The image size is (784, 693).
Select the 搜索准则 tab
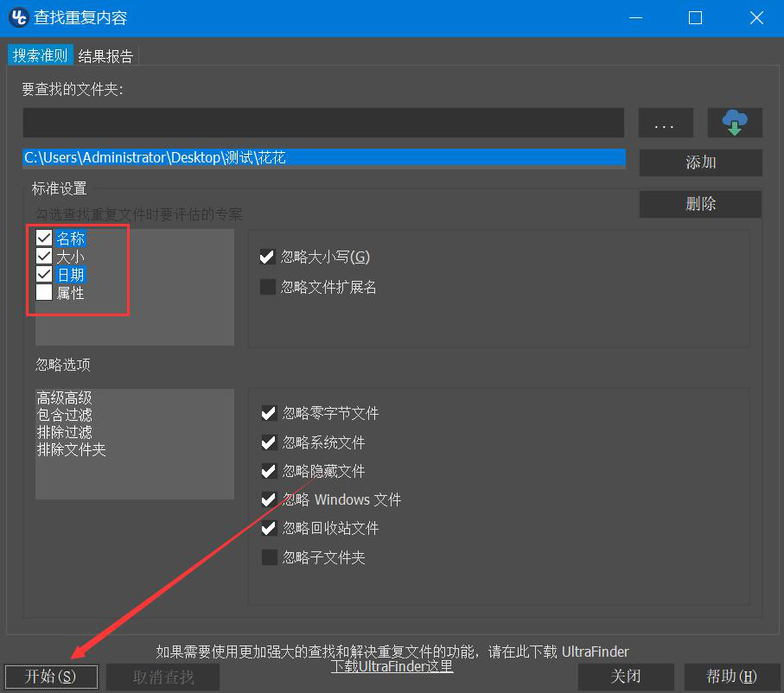(40, 55)
